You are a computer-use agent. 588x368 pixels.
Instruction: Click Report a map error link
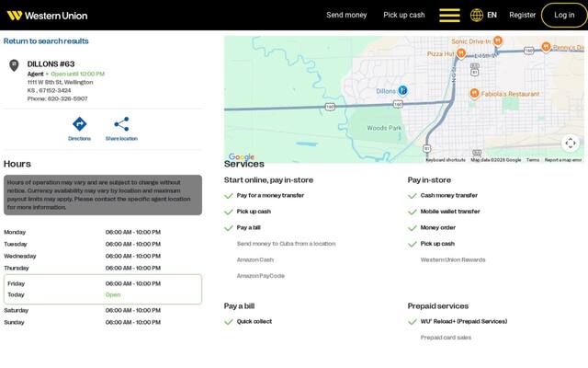pyautogui.click(x=563, y=160)
